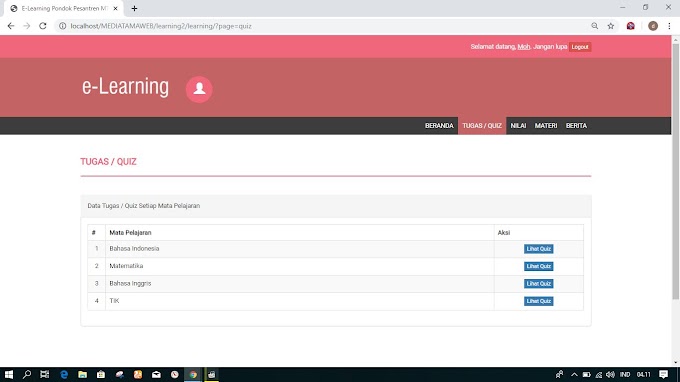This screenshot has height=382, width=680.
Task: Click the Logout button
Action: (580, 47)
